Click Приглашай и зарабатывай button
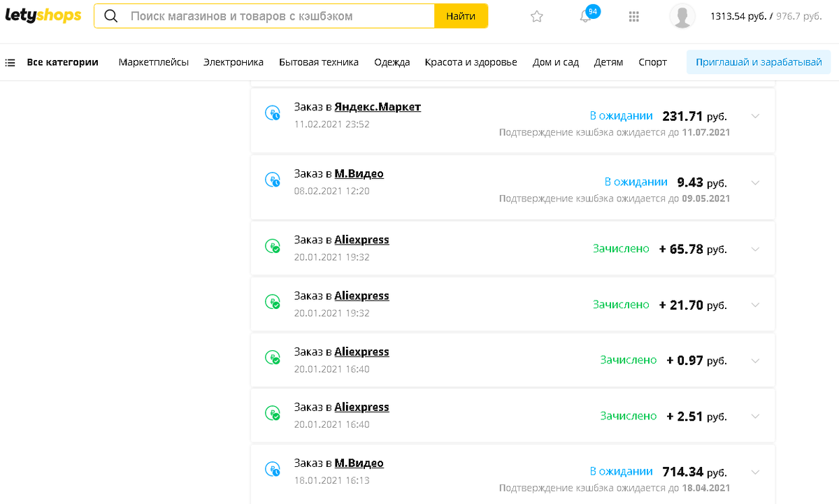 pyautogui.click(x=759, y=62)
